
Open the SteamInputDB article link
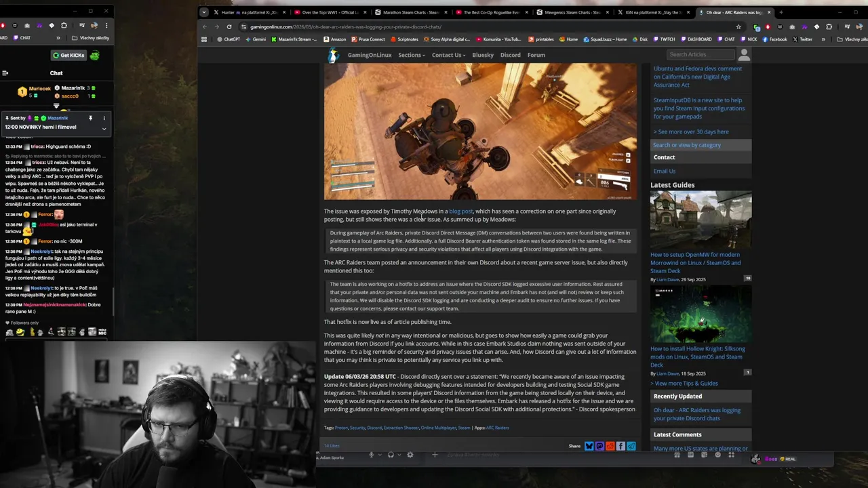coord(699,108)
